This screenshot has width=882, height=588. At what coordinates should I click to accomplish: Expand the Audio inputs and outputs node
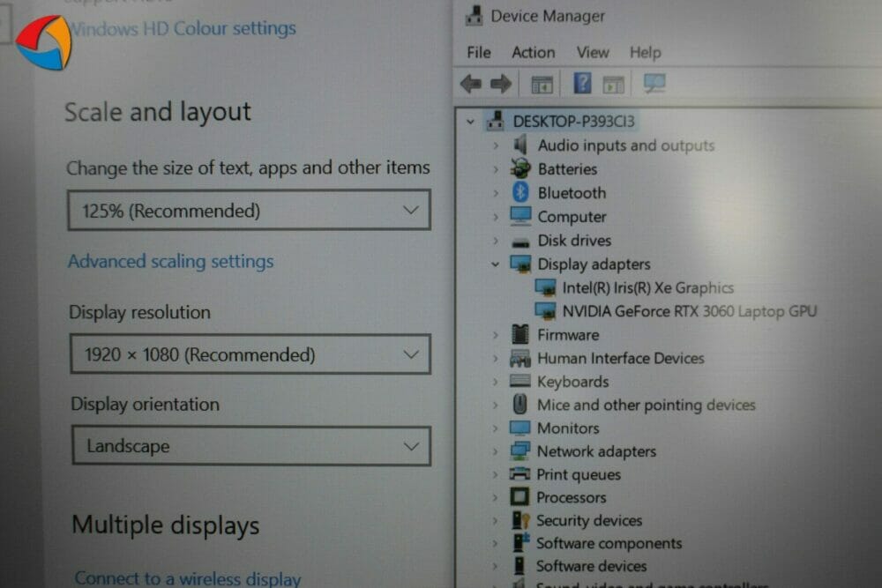click(x=496, y=145)
